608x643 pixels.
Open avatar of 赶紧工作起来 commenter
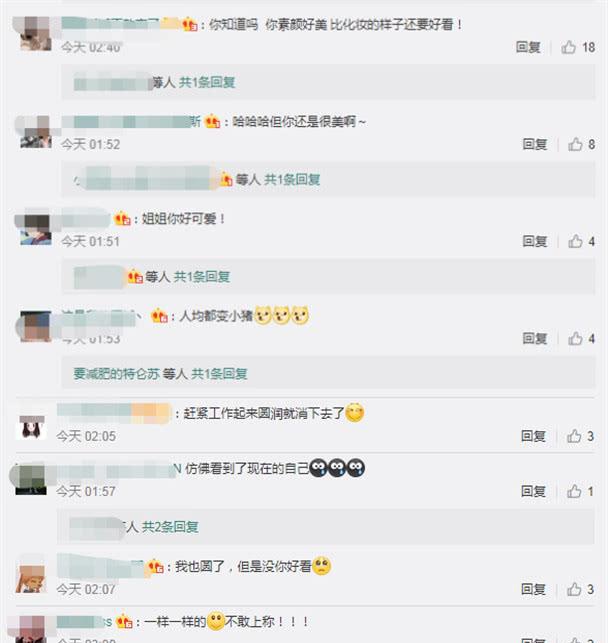tap(32, 427)
